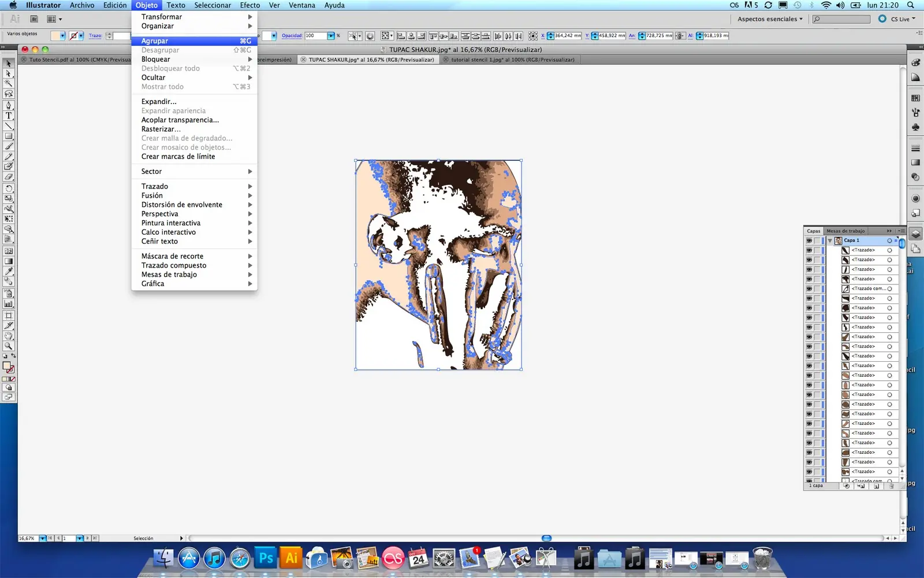Viewport: 924px width, 578px height.
Task: Select the Lasso tool
Action: tap(9, 94)
